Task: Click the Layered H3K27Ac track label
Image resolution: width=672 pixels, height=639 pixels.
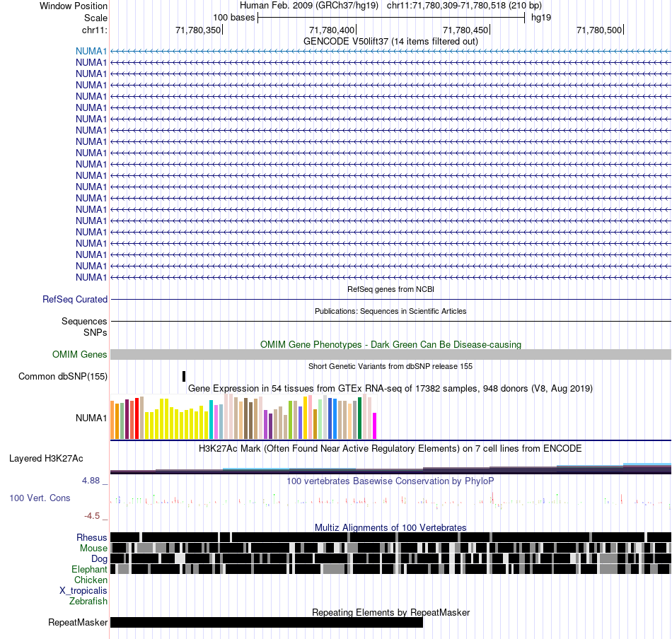Action: [46, 458]
